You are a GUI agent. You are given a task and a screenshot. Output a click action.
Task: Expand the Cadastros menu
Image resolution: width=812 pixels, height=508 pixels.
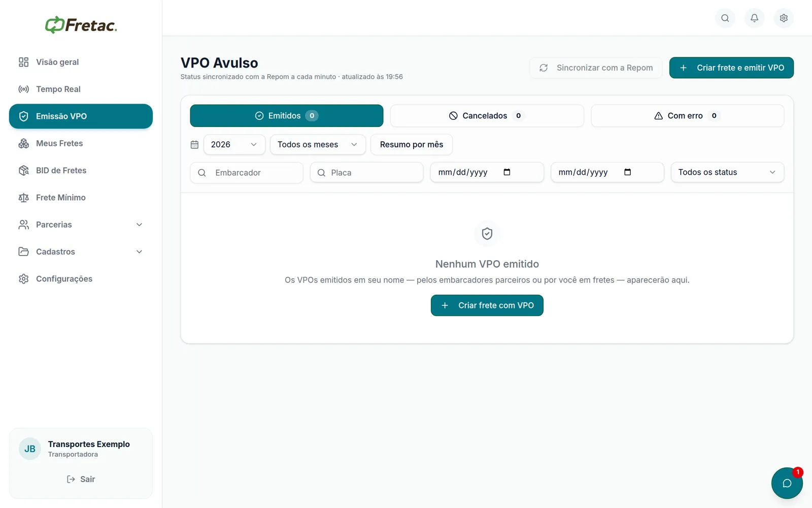(81, 251)
